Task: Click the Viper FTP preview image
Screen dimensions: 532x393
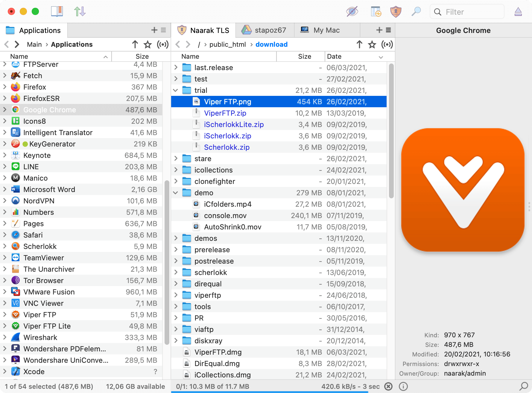Action: 463,190
